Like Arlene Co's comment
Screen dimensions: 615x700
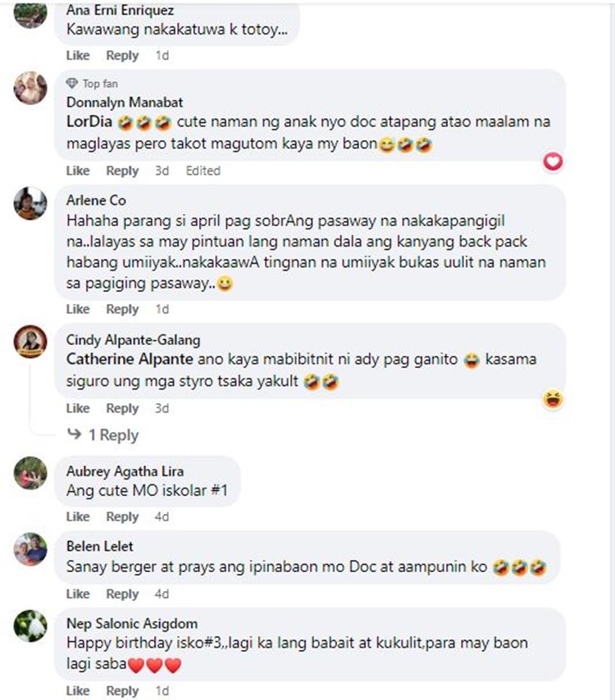coord(78,309)
